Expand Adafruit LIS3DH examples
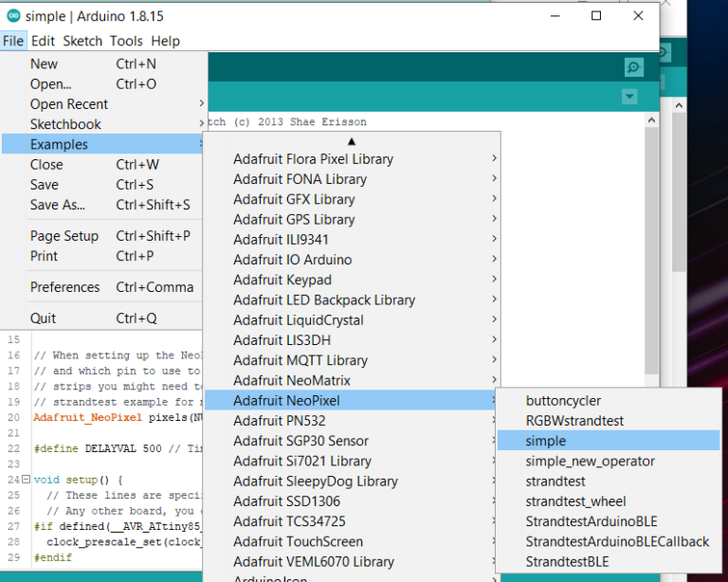The image size is (728, 582). (x=352, y=340)
